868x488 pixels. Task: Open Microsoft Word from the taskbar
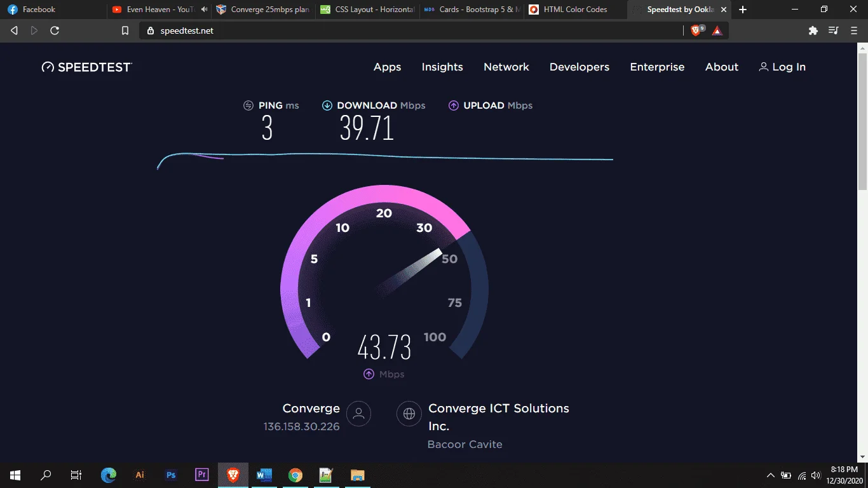pos(264,475)
